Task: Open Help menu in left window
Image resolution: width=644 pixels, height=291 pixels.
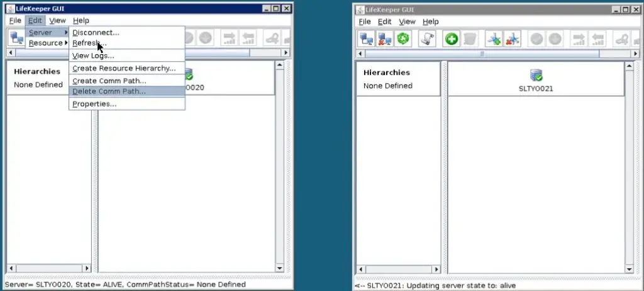Action: pyautogui.click(x=81, y=20)
